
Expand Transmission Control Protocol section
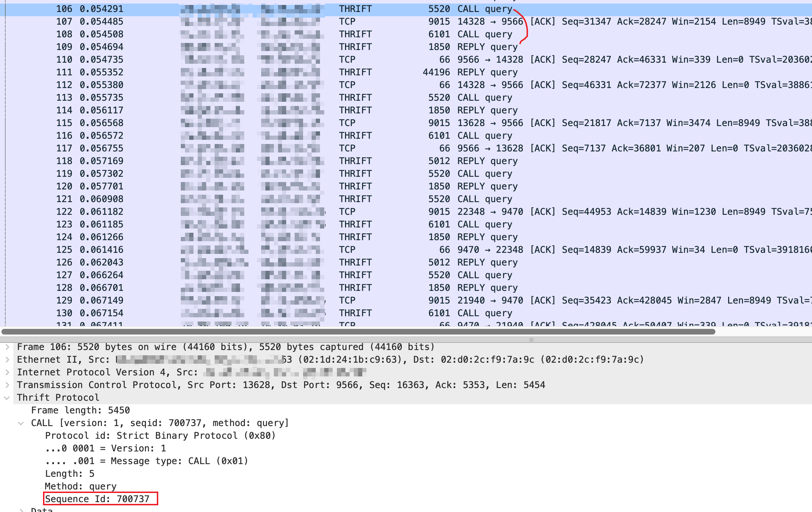tap(7, 385)
